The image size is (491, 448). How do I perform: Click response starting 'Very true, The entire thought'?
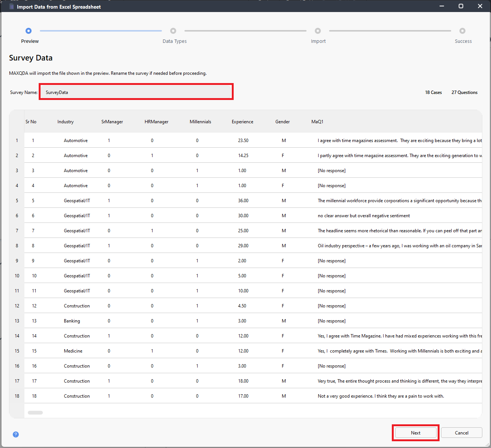(x=400, y=381)
